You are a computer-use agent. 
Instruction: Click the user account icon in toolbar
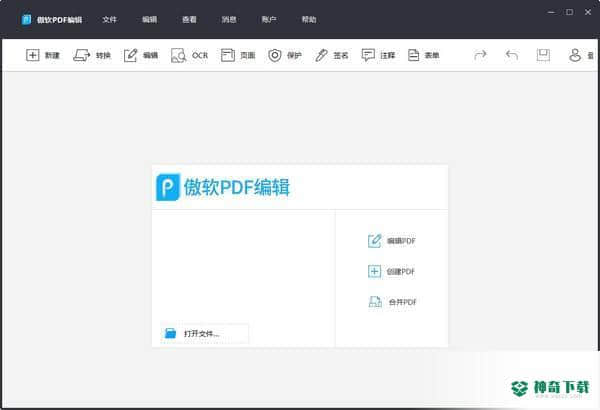coord(575,55)
